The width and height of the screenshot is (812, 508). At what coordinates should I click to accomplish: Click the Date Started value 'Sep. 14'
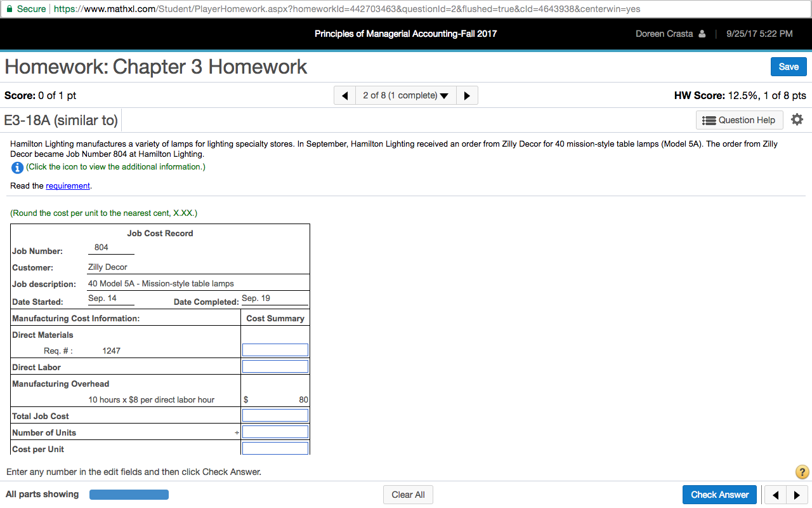click(102, 298)
